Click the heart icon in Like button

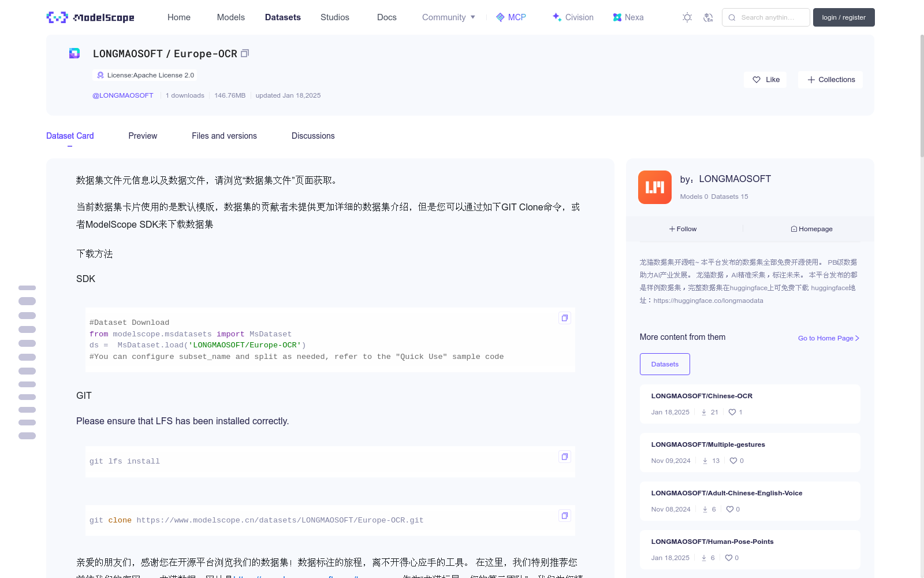pyautogui.click(x=757, y=80)
